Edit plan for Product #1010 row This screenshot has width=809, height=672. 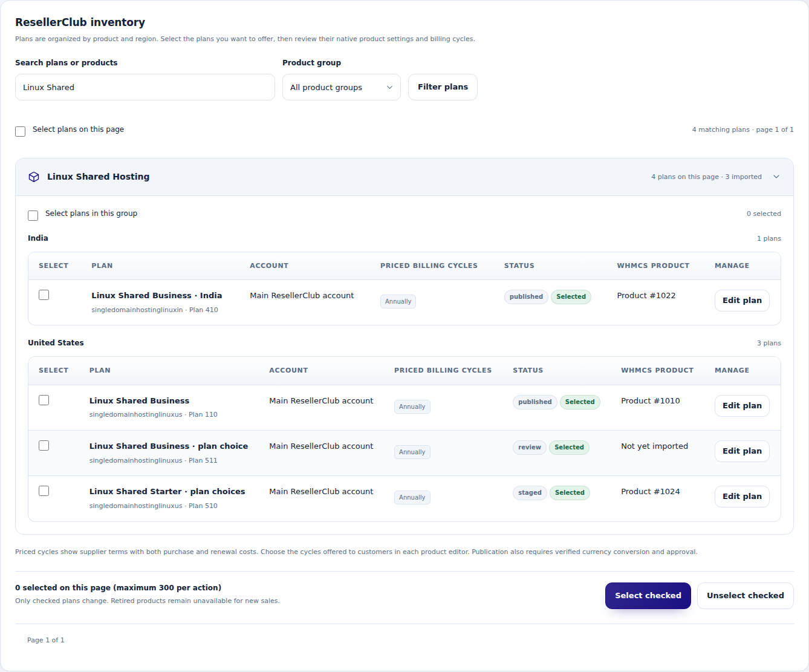coord(742,406)
